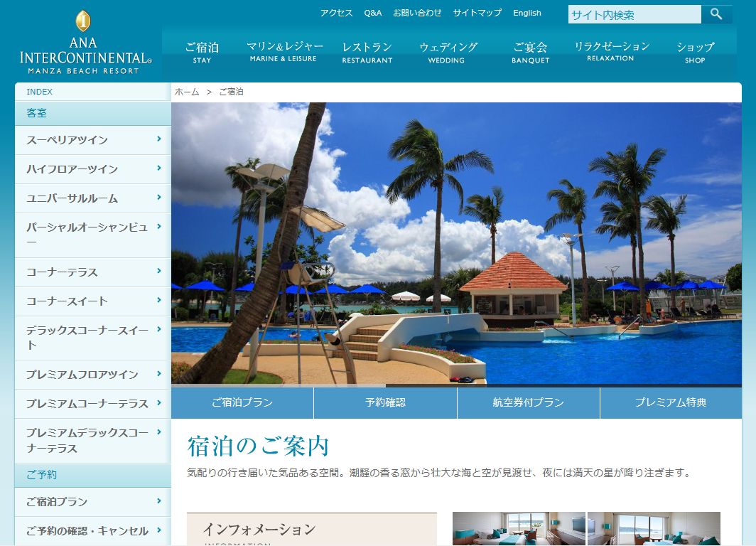The height and width of the screenshot is (546, 756).
Task: Open the アクセス link
Action: tap(336, 13)
